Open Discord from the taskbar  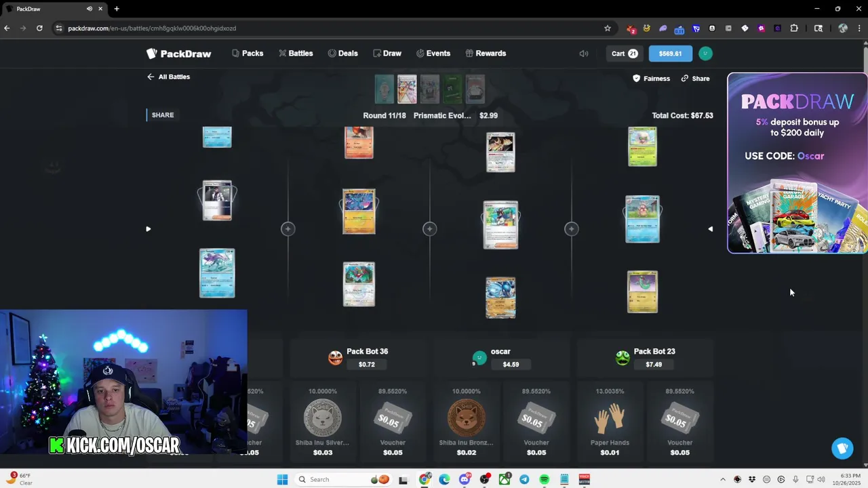tap(465, 480)
